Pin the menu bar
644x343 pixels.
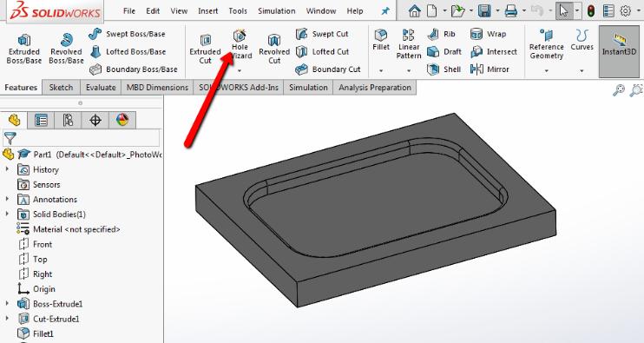pos(385,11)
